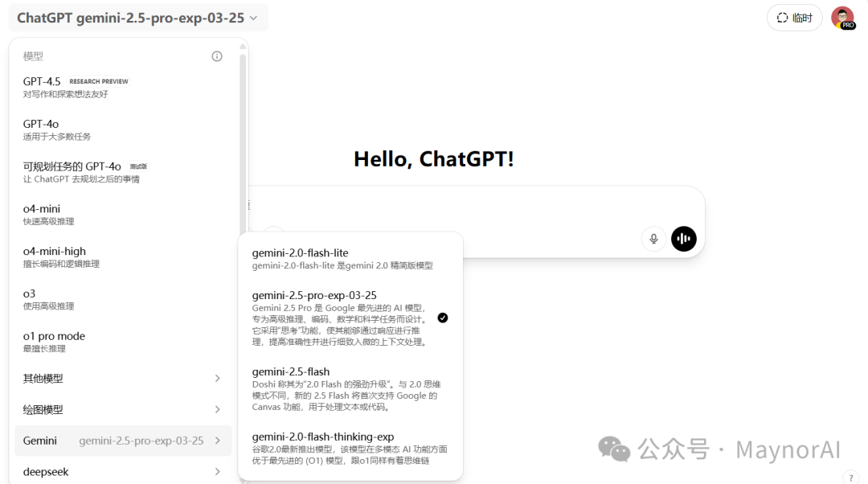Click the 模型 header label
The image size is (868, 484).
(x=33, y=56)
